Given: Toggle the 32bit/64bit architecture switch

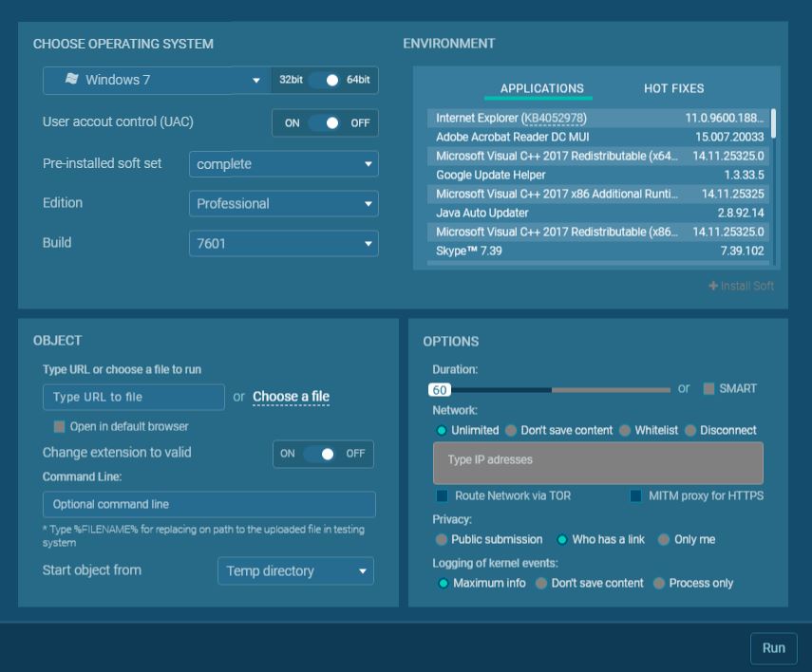Looking at the screenshot, I should pos(324,81).
